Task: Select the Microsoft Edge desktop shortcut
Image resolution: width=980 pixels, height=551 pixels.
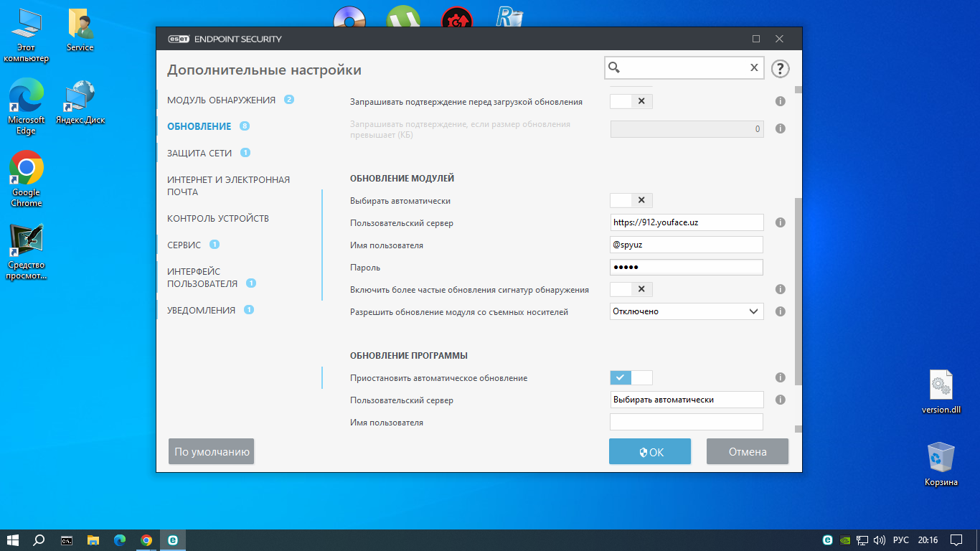Action: pos(27,106)
